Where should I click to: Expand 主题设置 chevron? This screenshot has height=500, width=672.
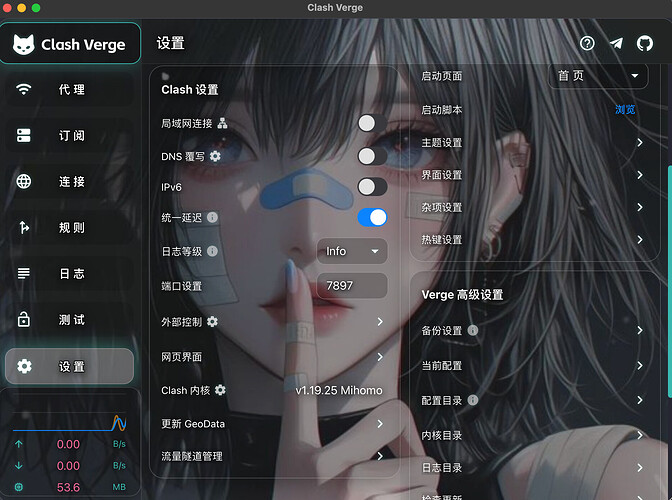(x=640, y=142)
